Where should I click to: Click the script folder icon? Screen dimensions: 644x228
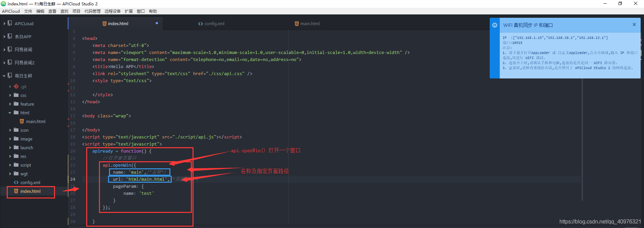[16, 165]
